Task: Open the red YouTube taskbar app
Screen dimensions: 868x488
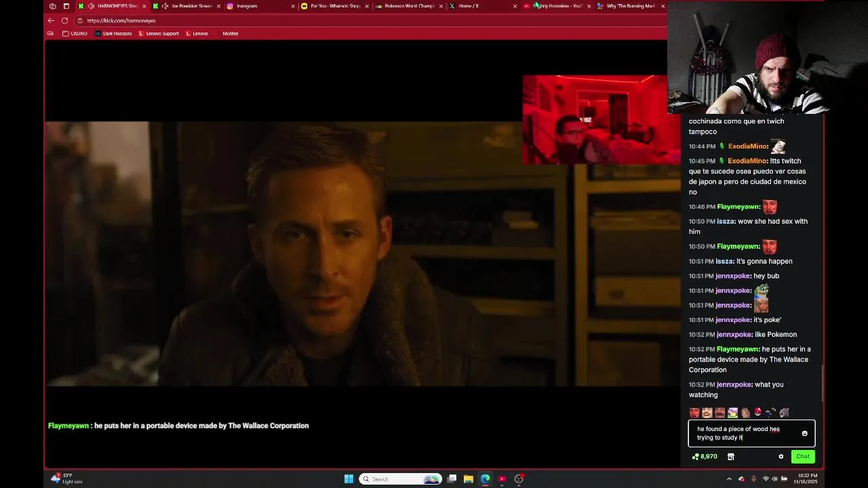Action: [x=502, y=479]
